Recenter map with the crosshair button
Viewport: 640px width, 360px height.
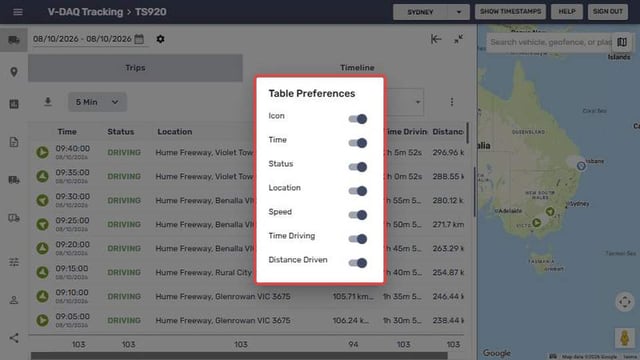point(624,302)
